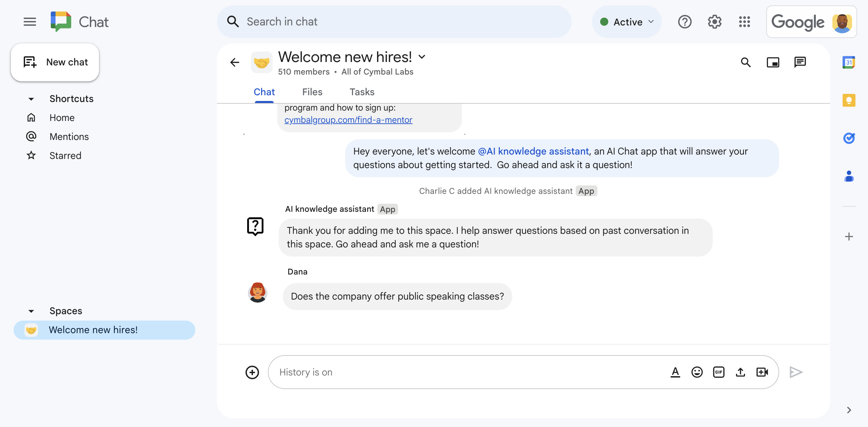Open the video call panel icon
The width and height of the screenshot is (868, 427).
[x=774, y=61]
